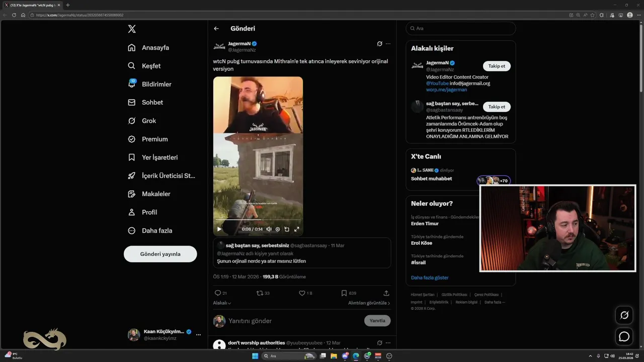Go to Anasayfa in the sidebar
644x362 pixels.
(148, 48)
